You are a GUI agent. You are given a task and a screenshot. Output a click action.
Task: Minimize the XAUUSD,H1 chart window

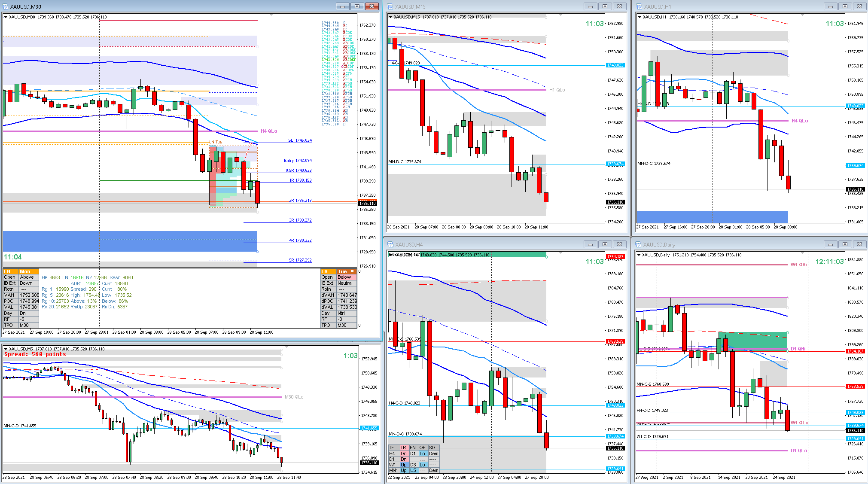point(830,6)
